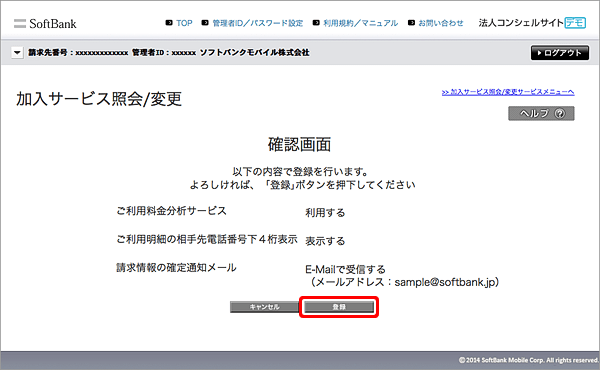Image resolution: width=600 pixels, height=370 pixels.
Task: Select the 確認画面 heading text
Action: point(299,144)
